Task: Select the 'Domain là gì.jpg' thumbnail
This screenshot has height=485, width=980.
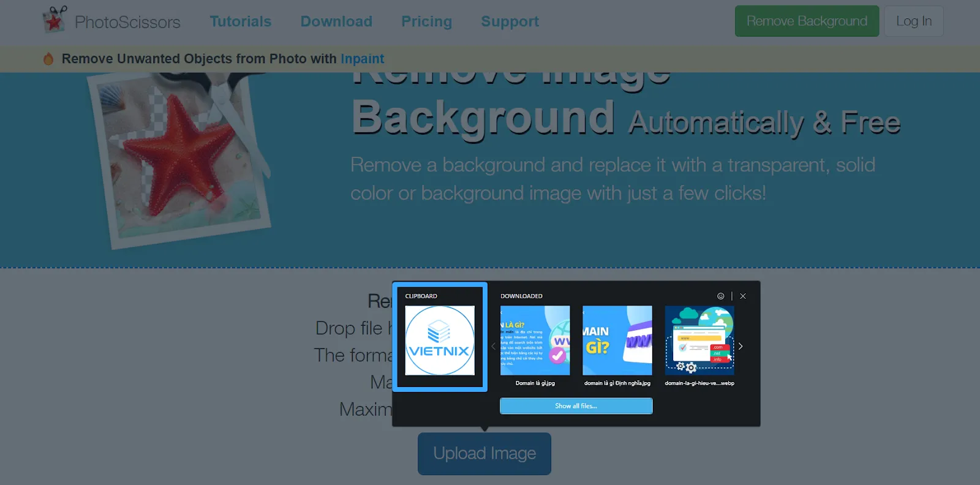Action: coord(535,340)
